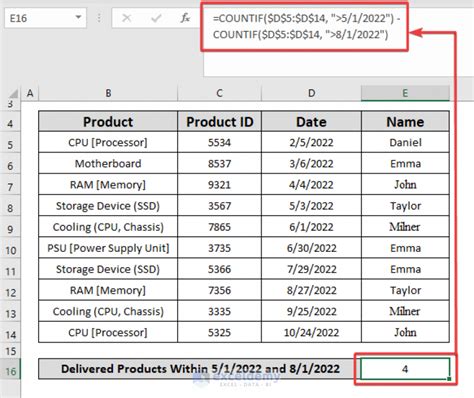Click the Name header cell
474x398 pixels.
(x=405, y=122)
